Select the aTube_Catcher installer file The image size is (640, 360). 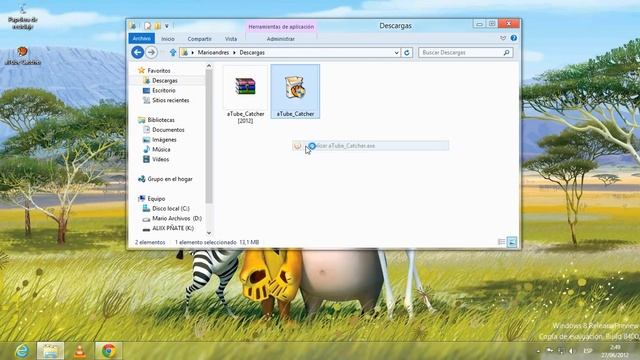point(295,91)
